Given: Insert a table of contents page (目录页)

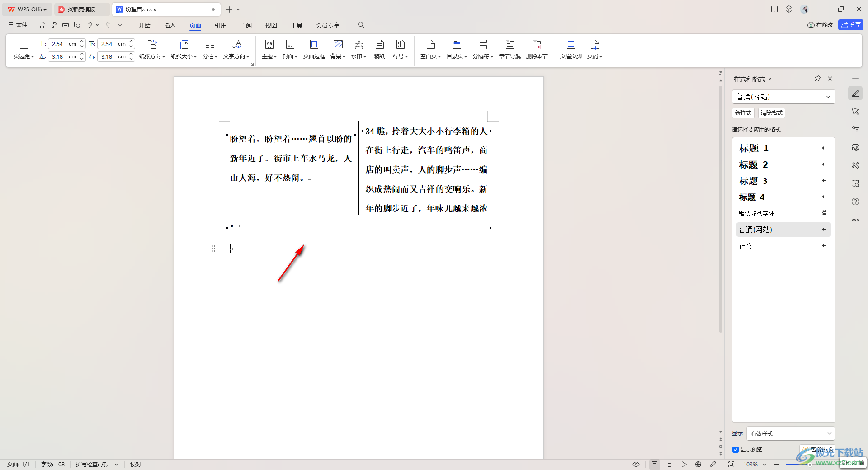Looking at the screenshot, I should pyautogui.click(x=457, y=49).
